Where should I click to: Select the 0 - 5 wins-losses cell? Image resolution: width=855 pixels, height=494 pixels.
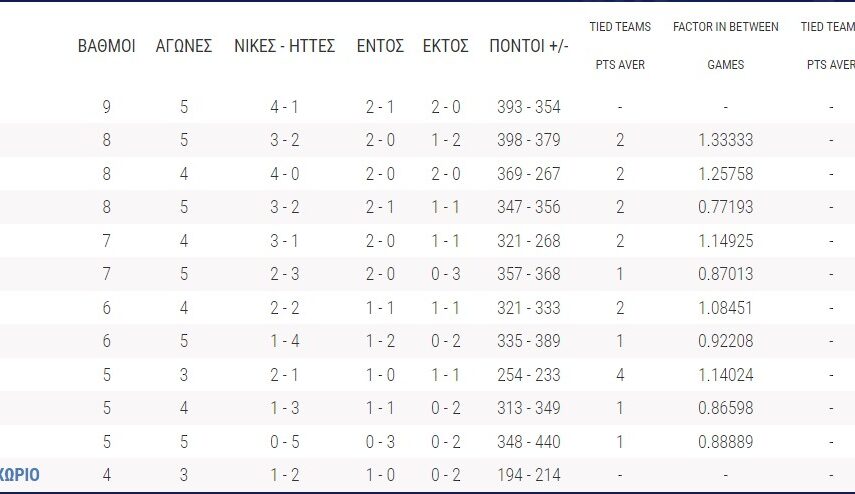(284, 442)
